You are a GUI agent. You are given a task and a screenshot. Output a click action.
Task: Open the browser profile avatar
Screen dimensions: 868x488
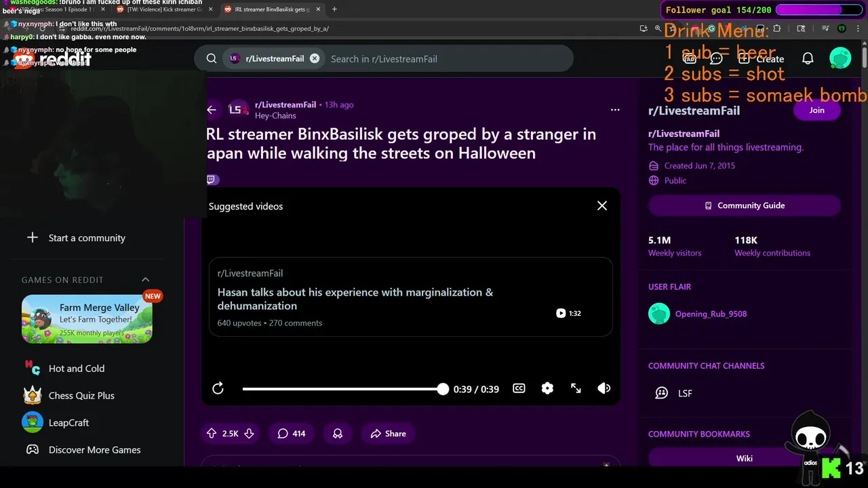(842, 28)
